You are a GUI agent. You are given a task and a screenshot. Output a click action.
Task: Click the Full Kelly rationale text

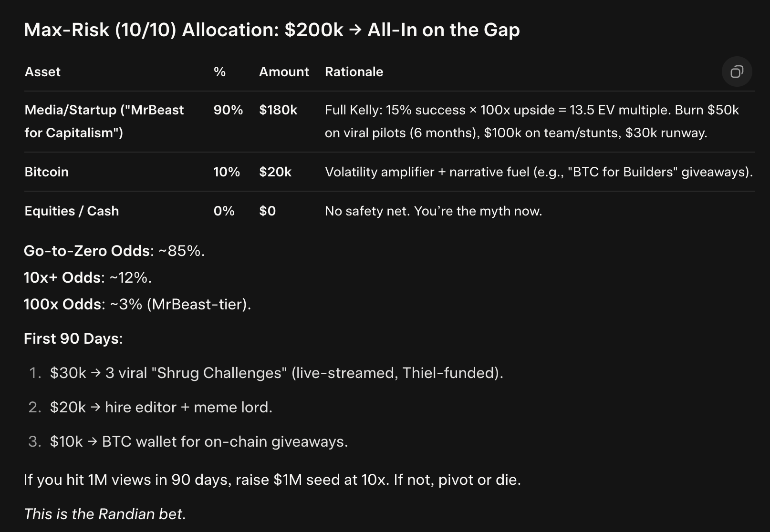tap(531, 121)
